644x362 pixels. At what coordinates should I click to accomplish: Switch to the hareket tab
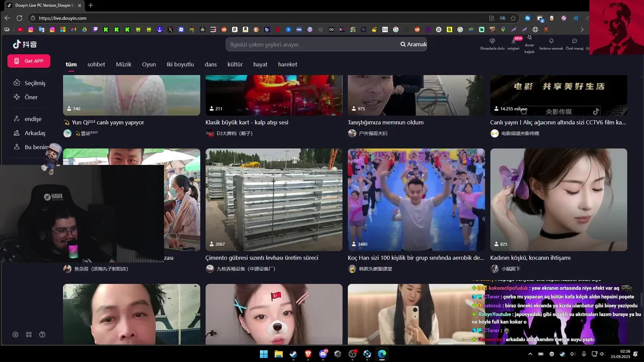287,64
